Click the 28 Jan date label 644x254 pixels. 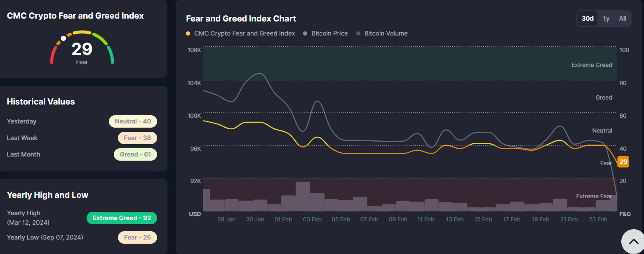(x=226, y=219)
